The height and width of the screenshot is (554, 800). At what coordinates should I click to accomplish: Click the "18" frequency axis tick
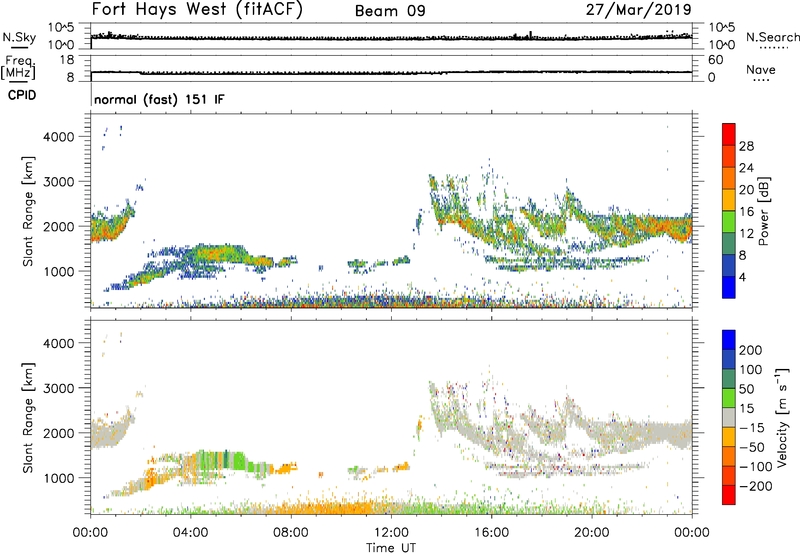tap(67, 60)
